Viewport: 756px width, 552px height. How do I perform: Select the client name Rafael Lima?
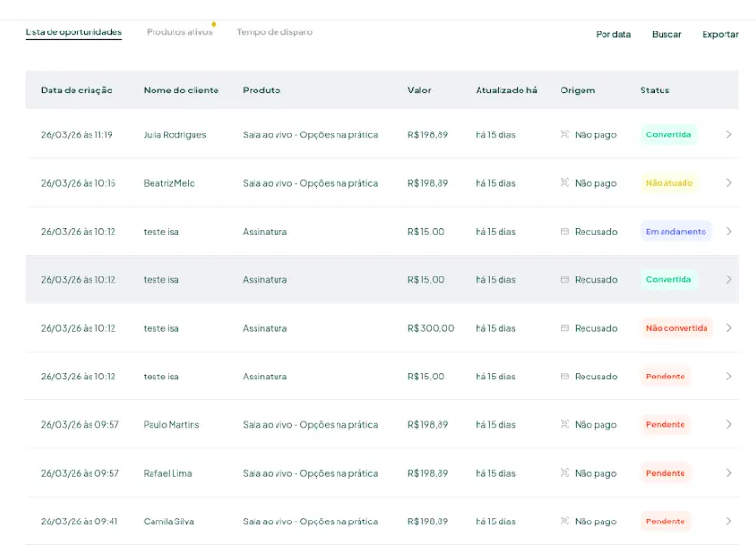coord(167,473)
